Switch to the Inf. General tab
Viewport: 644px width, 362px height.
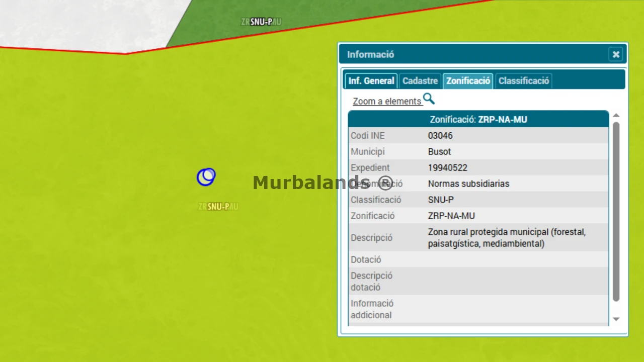click(371, 81)
